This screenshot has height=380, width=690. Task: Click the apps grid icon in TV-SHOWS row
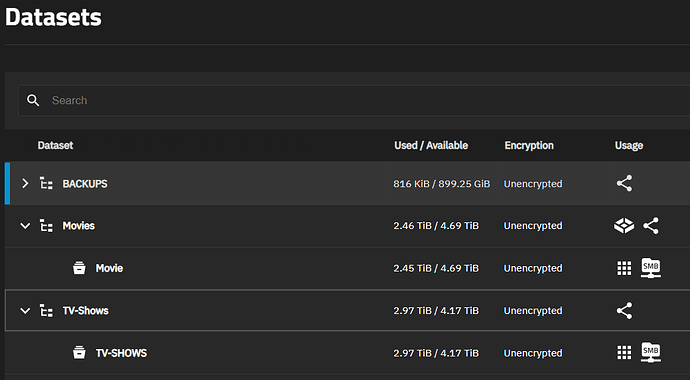point(624,353)
